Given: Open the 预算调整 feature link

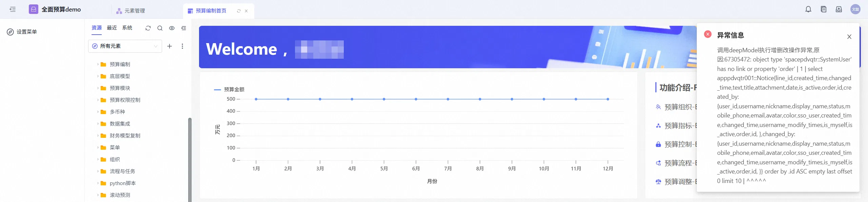Looking at the screenshot, I should pyautogui.click(x=680, y=182).
